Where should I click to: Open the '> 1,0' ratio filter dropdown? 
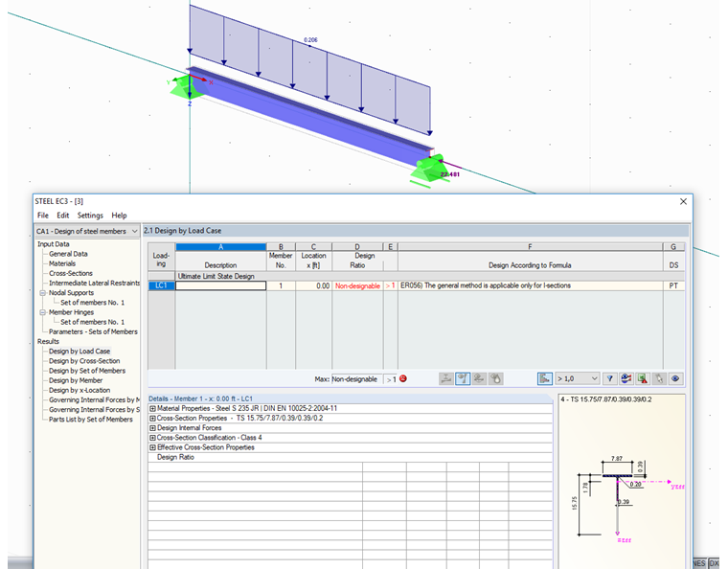click(577, 378)
